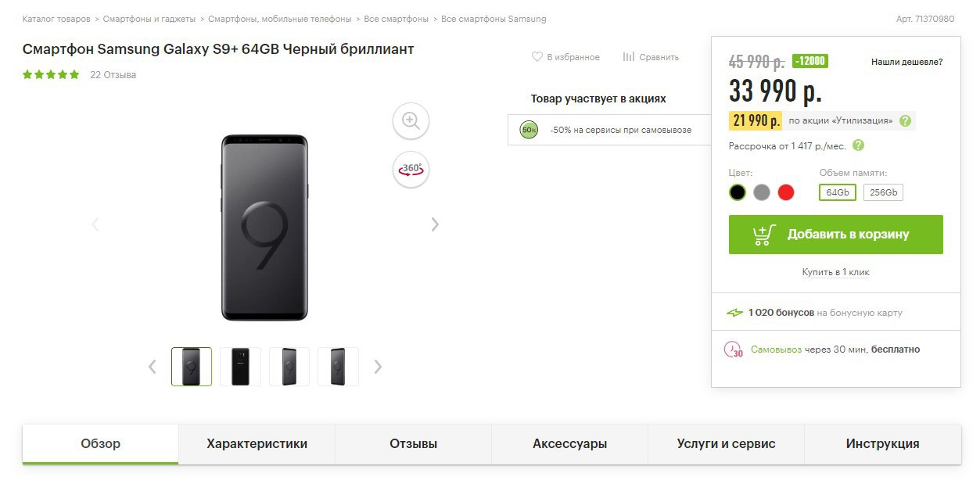Click the compare bars icon
This screenshot has width=980, height=484.
[x=629, y=57]
